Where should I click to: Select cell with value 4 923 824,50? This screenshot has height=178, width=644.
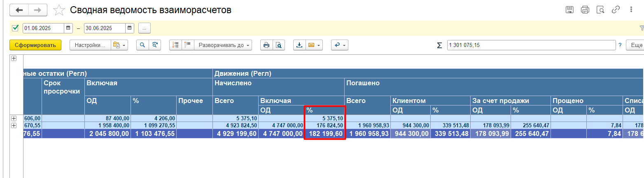(x=236, y=125)
